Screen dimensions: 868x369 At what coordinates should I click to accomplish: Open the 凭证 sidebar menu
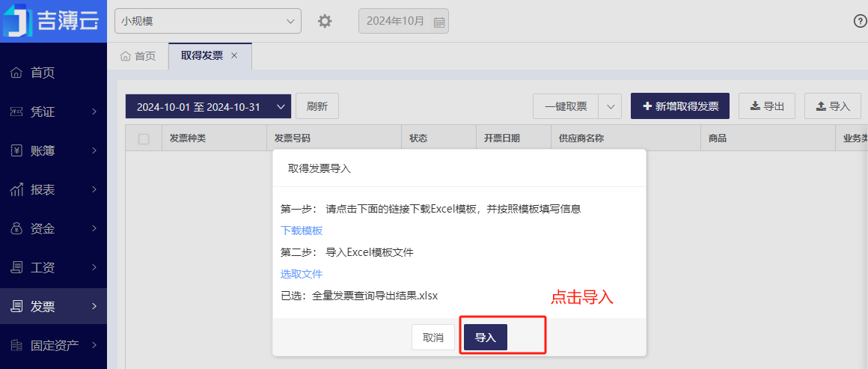(x=53, y=112)
